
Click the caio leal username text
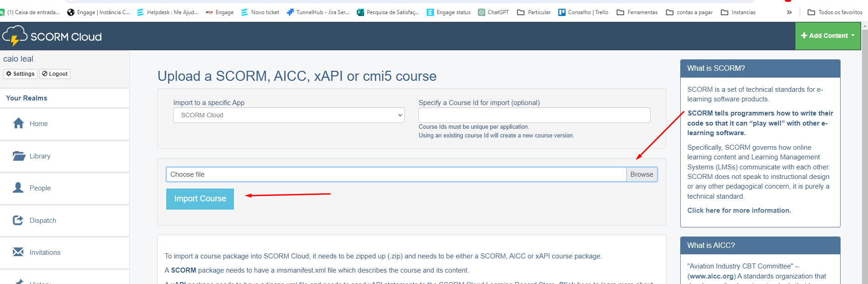point(18,59)
